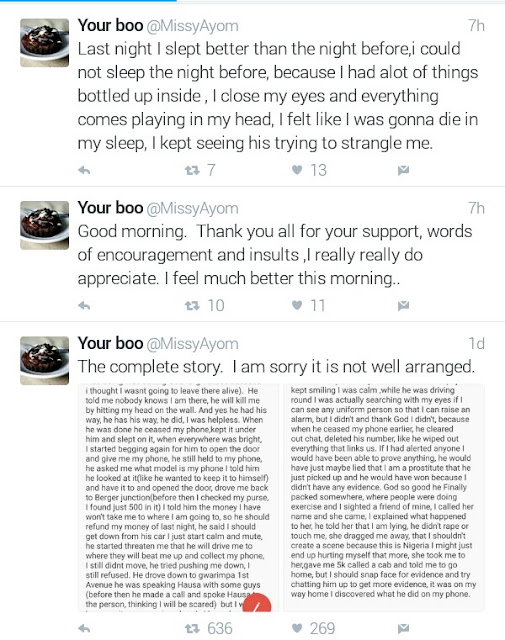Screen dimensions: 505x640
Task: Like the tweet with 13 likes
Action: [x=297, y=170]
